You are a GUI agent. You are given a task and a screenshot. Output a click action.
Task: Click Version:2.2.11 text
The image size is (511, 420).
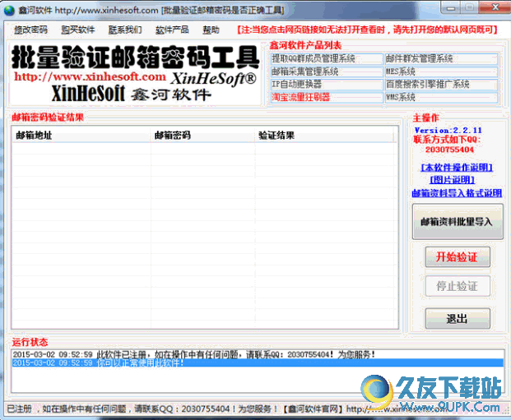point(448,130)
